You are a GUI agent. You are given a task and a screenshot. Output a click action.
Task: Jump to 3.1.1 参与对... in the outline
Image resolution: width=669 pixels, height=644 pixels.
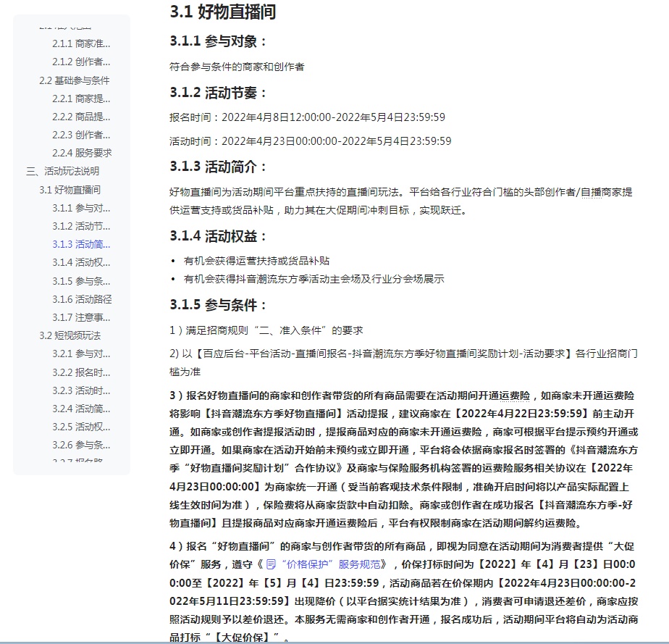(x=81, y=208)
